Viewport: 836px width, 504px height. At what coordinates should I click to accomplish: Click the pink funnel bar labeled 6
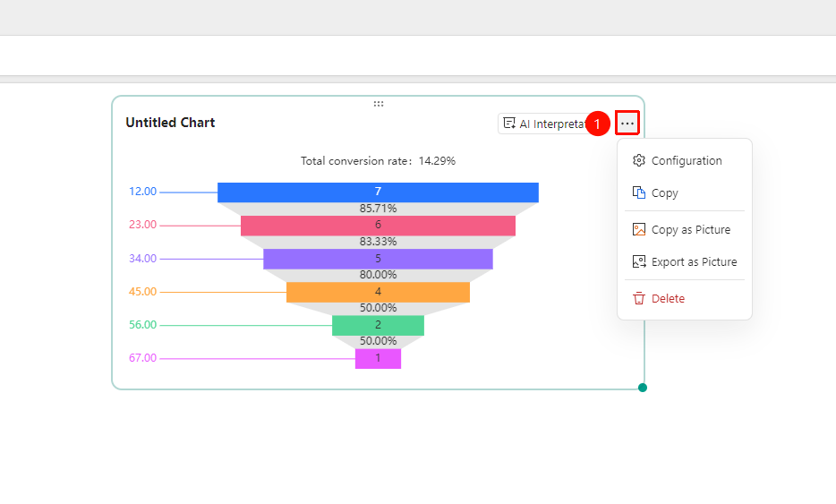pos(378,225)
